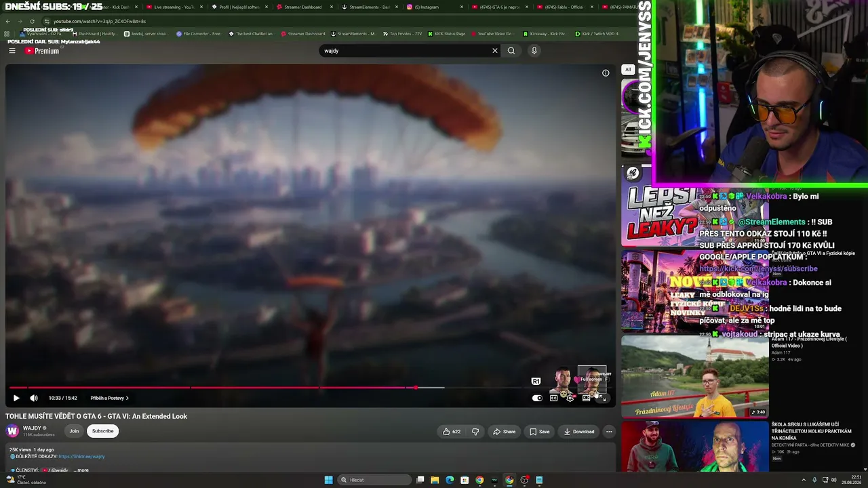This screenshot has height=488, width=868.
Task: Switch to 'Streamer Dashboard' browser tab
Action: tap(304, 7)
